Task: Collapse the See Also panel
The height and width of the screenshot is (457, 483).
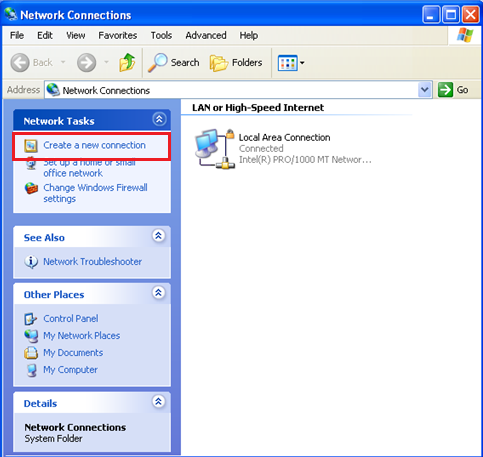Action: click(x=159, y=236)
